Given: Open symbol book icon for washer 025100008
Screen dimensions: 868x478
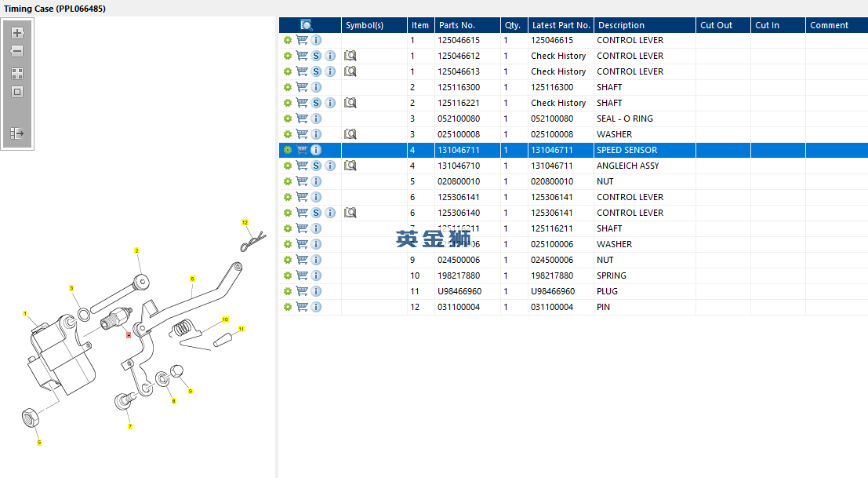Looking at the screenshot, I should click(350, 134).
